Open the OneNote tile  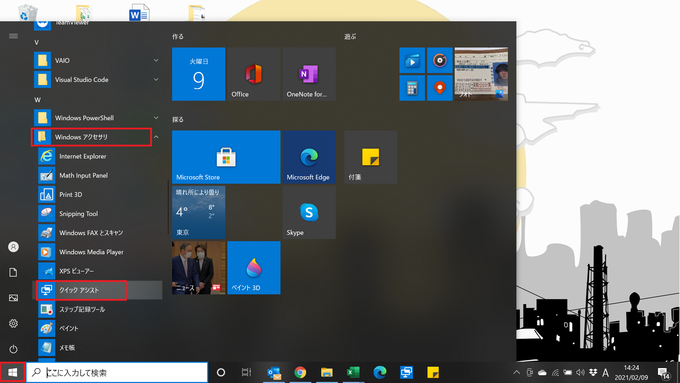click(x=309, y=74)
